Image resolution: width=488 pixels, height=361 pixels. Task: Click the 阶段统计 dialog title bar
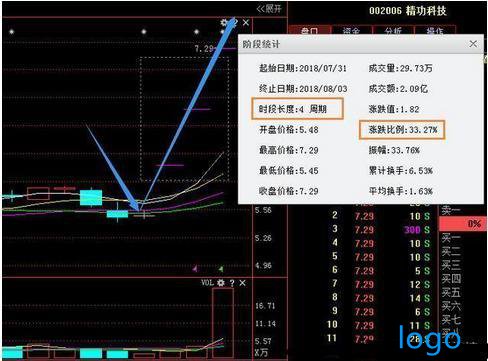click(361, 44)
